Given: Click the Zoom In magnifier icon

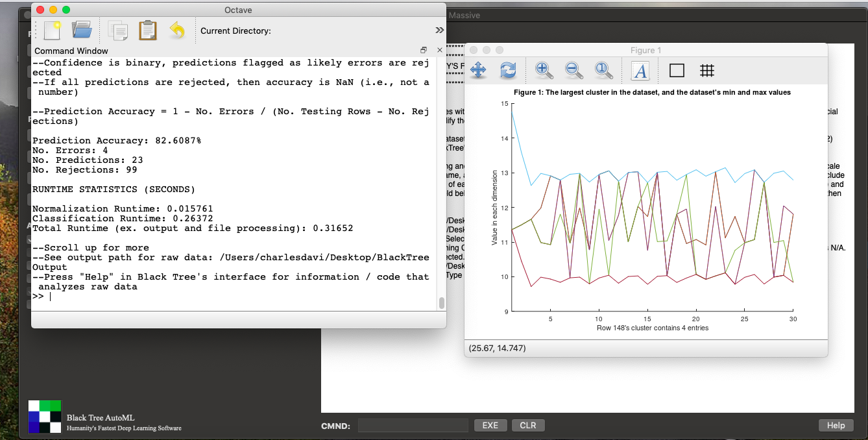Looking at the screenshot, I should click(544, 70).
